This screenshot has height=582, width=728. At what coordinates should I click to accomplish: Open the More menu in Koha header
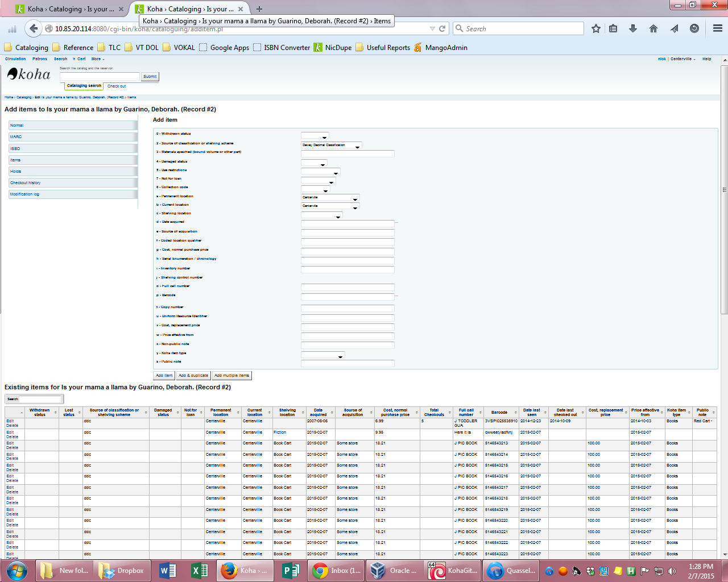[97, 59]
